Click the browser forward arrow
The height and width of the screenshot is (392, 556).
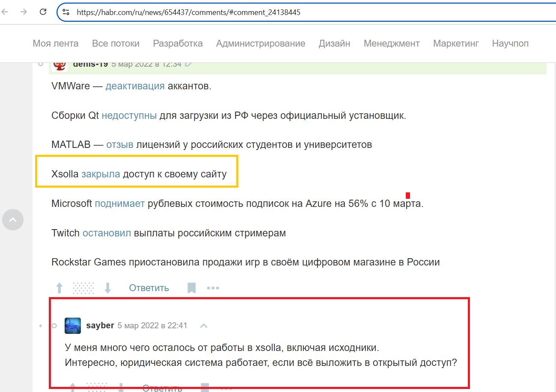tap(24, 12)
